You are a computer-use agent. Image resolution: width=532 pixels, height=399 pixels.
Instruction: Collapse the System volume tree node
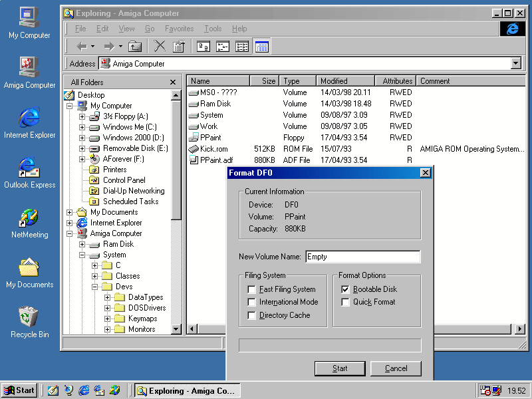[x=82, y=255]
